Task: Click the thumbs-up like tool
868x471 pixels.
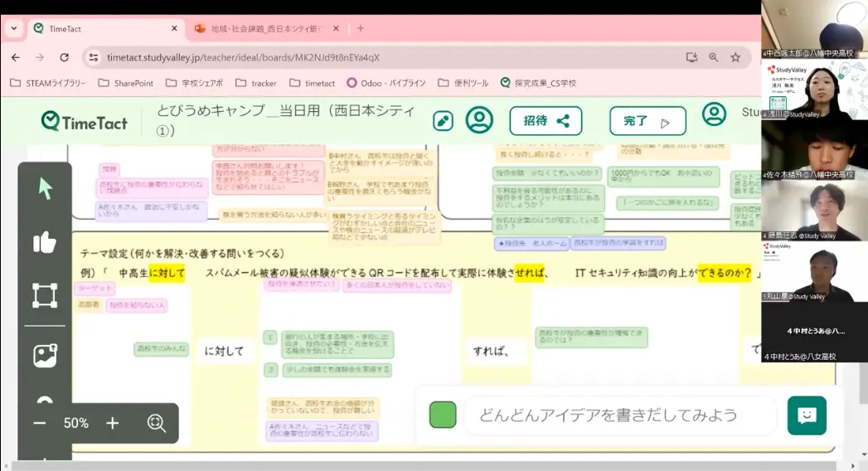Action: (x=45, y=242)
